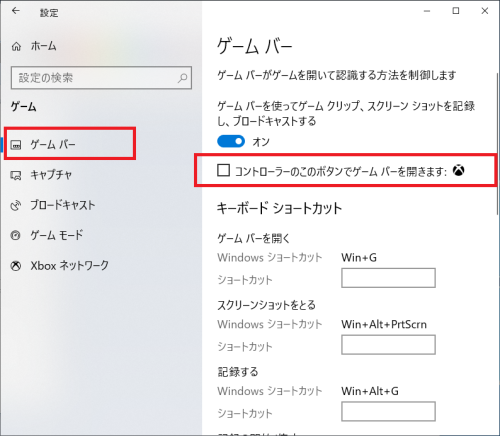500x436 pixels.
Task: Maximize the settings window
Action: point(456,11)
